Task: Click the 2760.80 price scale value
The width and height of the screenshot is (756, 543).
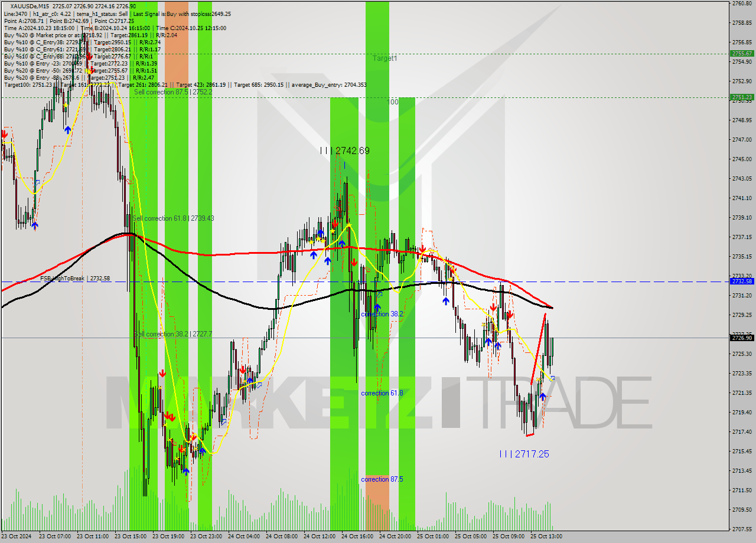Action: (742, 4)
